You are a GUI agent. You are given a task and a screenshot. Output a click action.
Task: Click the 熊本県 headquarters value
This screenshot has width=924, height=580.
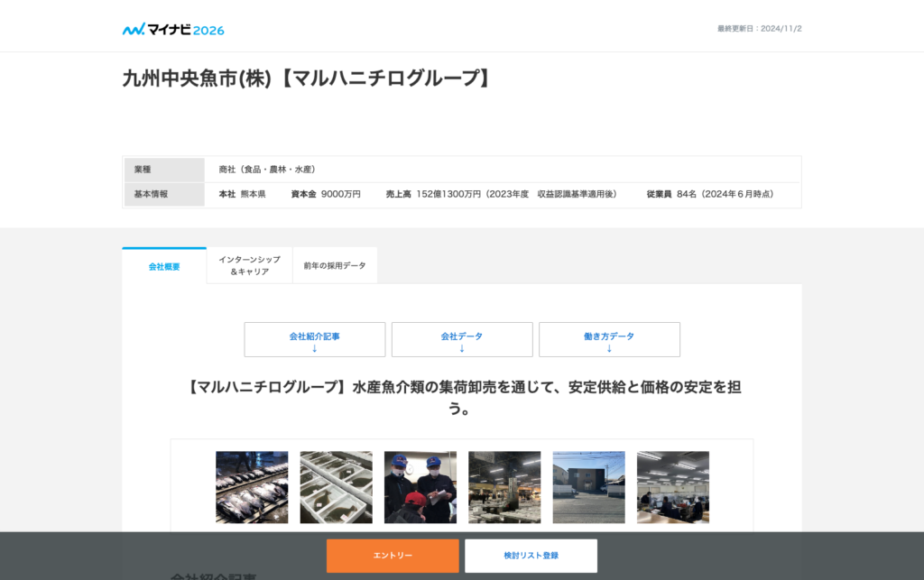253,194
